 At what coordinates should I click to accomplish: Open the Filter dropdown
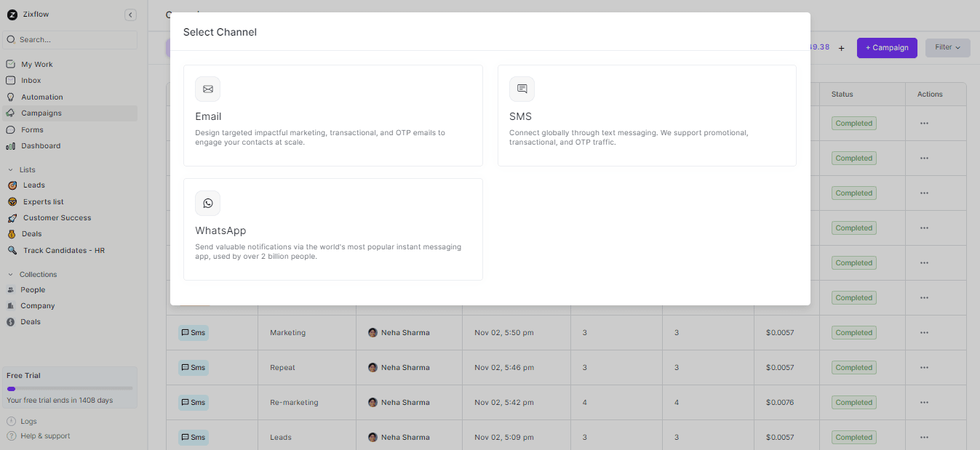pos(947,47)
